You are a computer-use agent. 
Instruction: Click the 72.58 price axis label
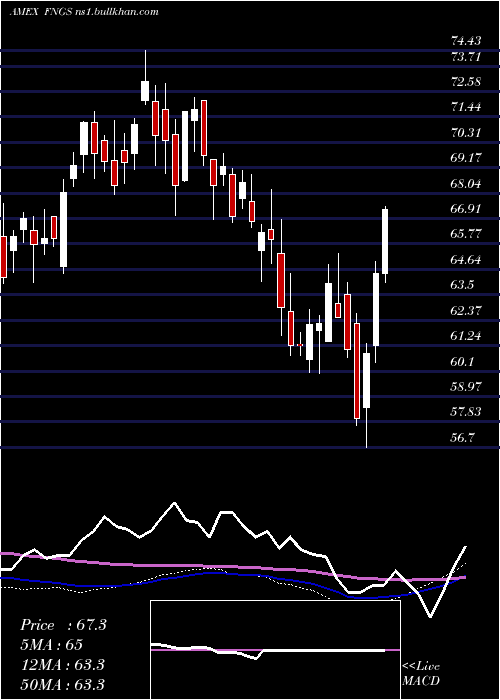466,82
